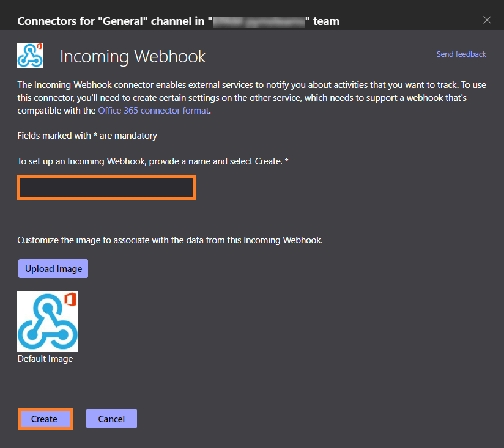Click the Office badge on header webhook icon

(39, 47)
